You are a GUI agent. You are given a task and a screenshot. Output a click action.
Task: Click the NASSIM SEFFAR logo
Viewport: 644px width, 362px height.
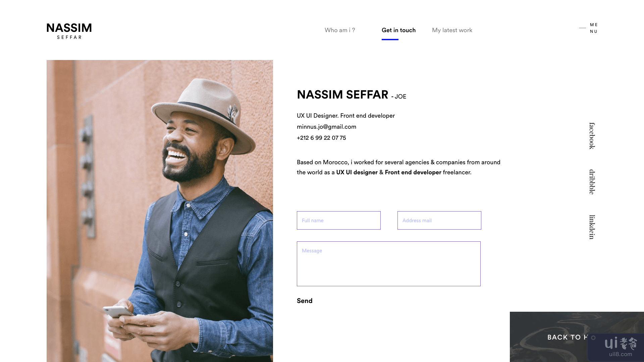point(69,31)
